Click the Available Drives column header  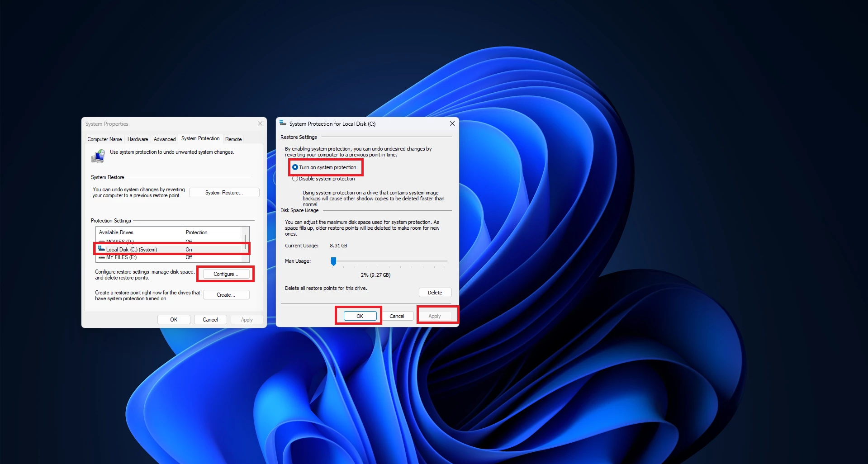click(x=139, y=232)
